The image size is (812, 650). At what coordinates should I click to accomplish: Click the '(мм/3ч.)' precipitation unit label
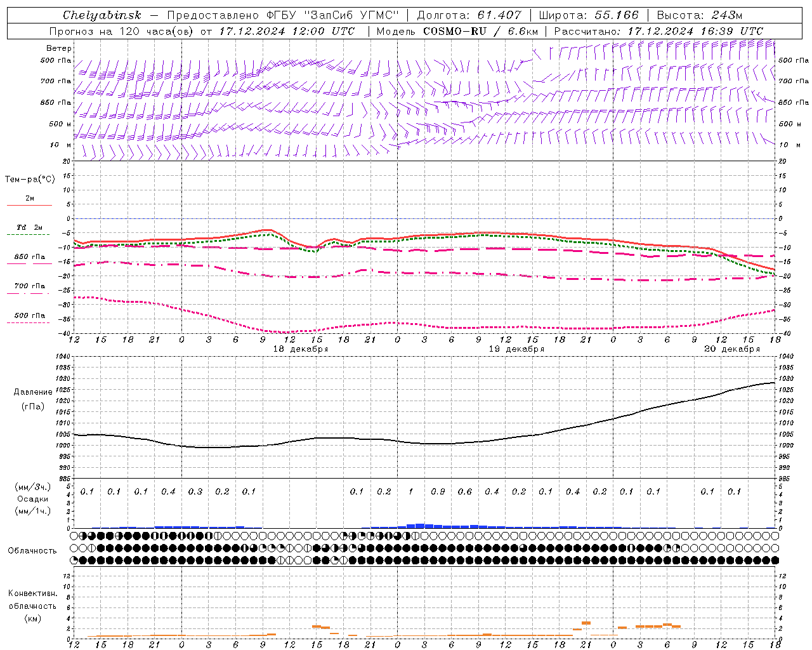point(32,487)
